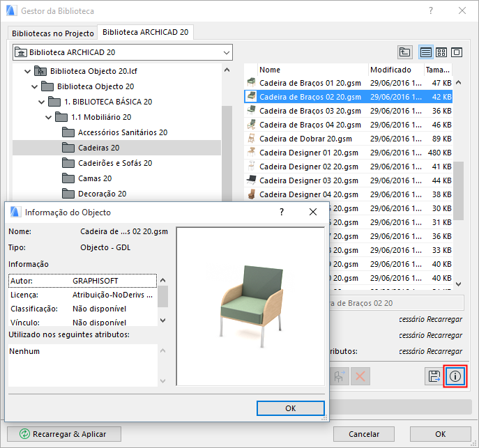Select Cadeira de Dobrar 20.gsm file name

305,139
